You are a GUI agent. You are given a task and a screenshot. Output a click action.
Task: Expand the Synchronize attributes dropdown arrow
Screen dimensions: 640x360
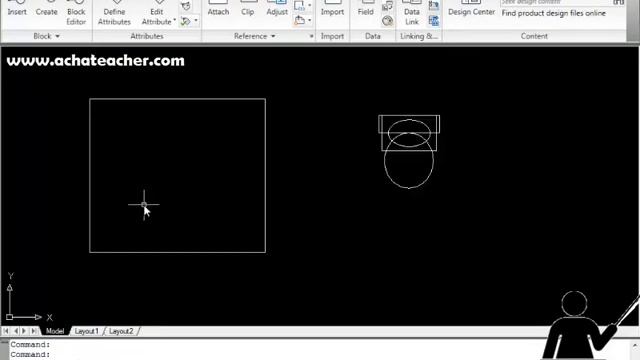(x=196, y=21)
